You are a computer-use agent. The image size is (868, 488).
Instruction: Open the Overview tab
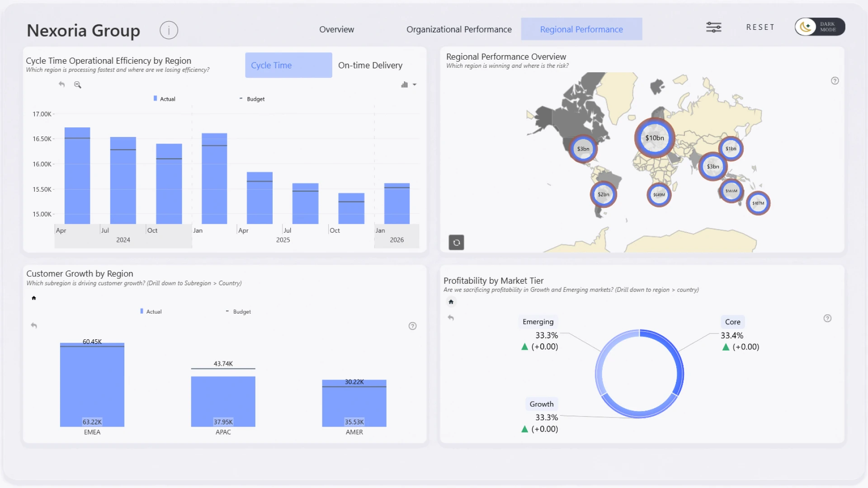tap(336, 29)
